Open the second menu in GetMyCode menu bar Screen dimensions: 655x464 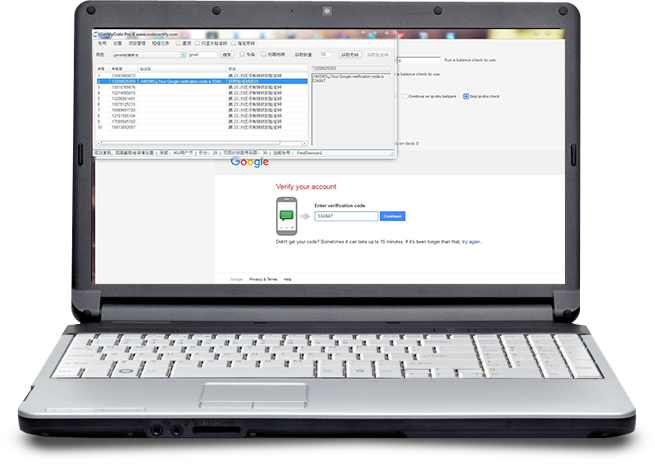point(117,43)
